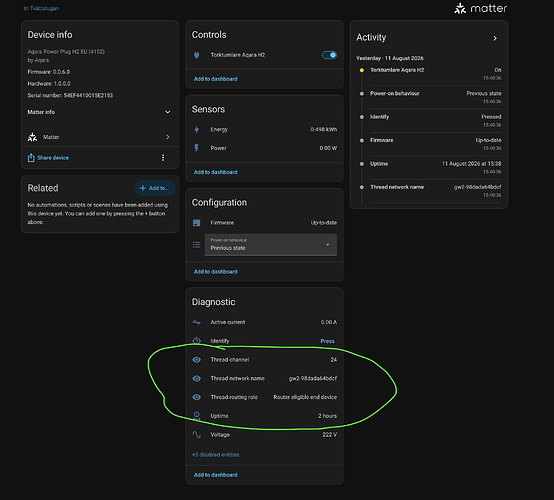Open the three-dot menu in Device info
Image resolution: width=554 pixels, height=500 pixels.
(x=163, y=158)
